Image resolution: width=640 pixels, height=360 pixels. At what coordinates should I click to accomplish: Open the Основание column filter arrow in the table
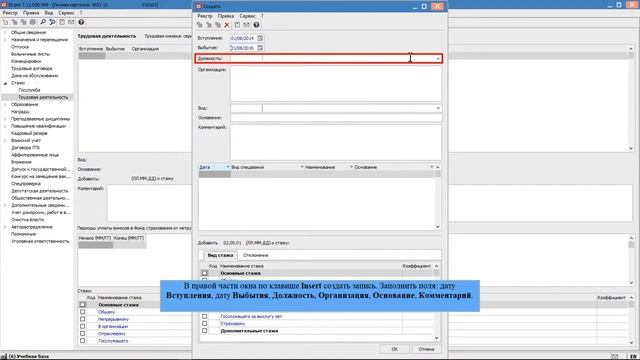431,167
